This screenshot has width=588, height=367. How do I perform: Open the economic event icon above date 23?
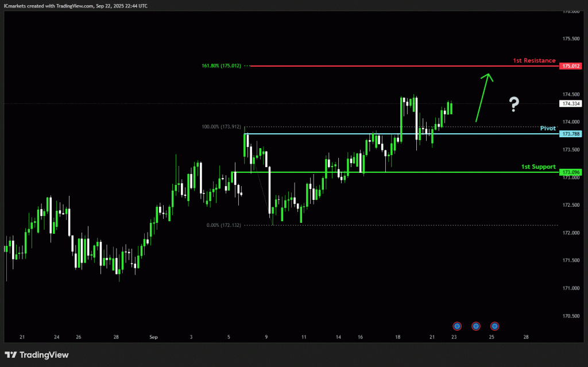pyautogui.click(x=457, y=326)
